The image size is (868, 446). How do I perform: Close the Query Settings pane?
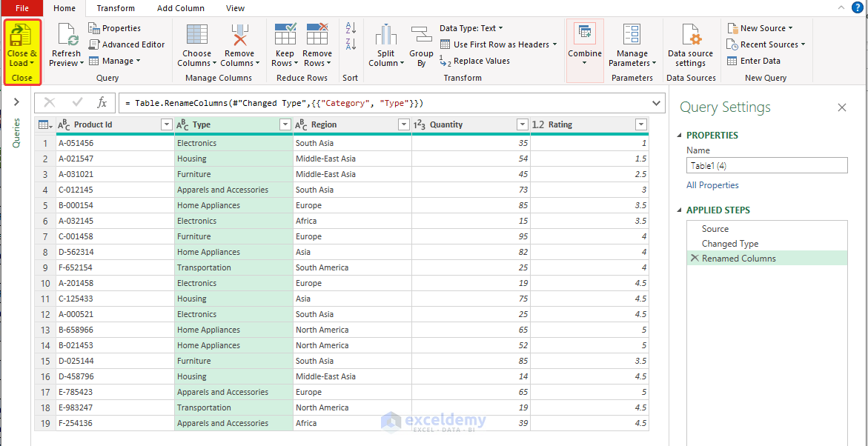click(842, 107)
